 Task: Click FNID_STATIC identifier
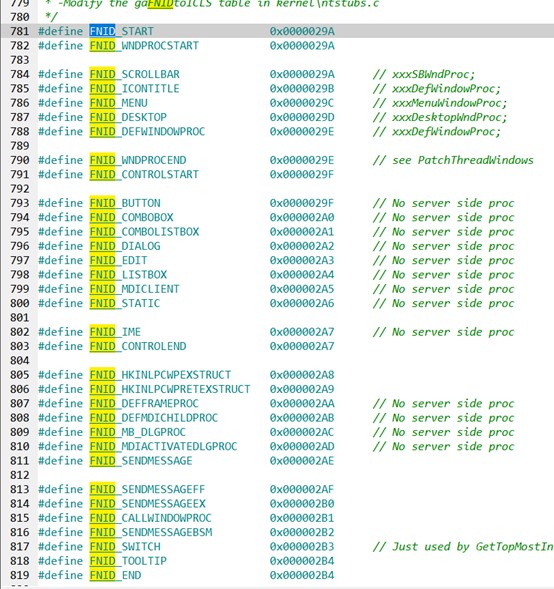(125, 303)
